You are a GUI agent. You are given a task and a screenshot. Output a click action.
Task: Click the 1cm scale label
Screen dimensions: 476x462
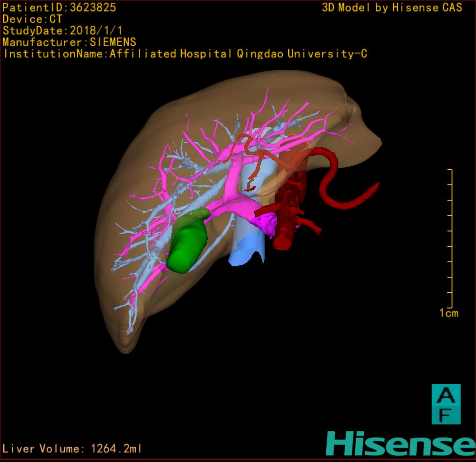[448, 313]
